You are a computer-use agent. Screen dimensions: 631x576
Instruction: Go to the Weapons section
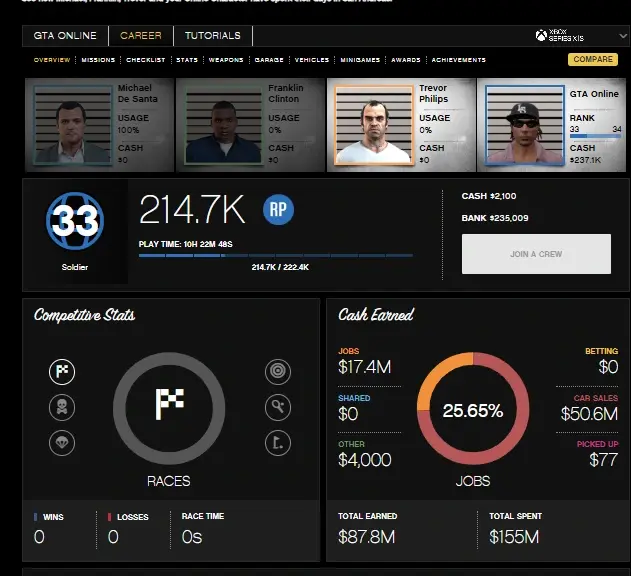[225, 60]
